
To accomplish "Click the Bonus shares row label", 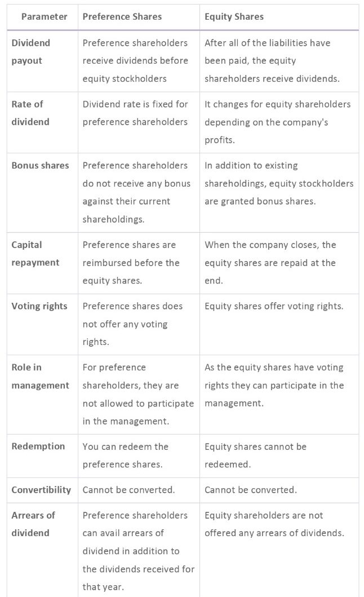I will [40, 165].
